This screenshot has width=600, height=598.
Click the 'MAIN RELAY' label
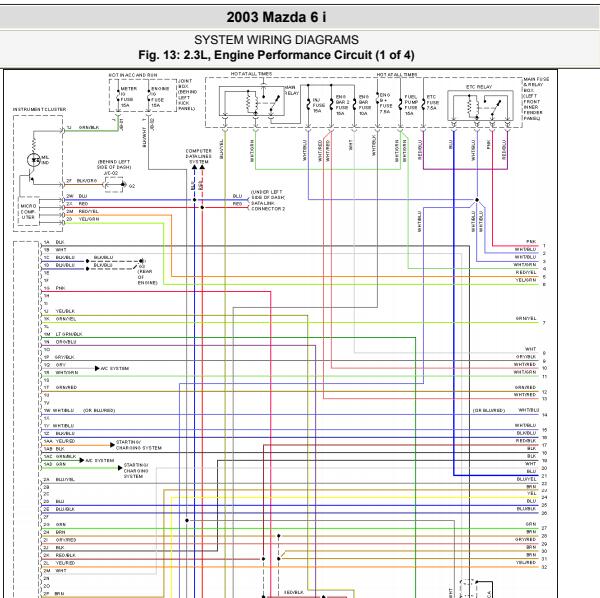click(292, 90)
